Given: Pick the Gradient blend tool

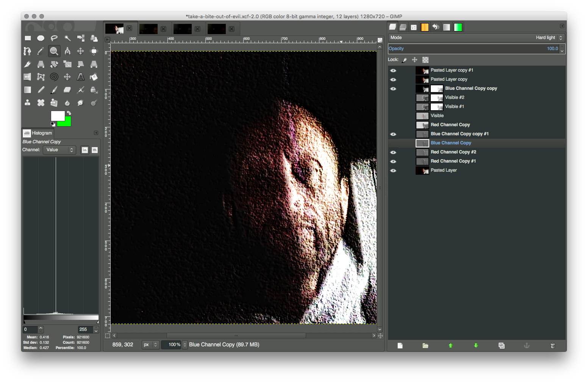Looking at the screenshot, I should point(28,90).
